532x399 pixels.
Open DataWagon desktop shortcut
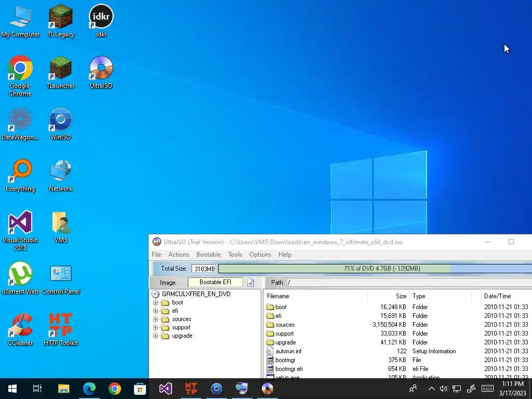pos(20,124)
